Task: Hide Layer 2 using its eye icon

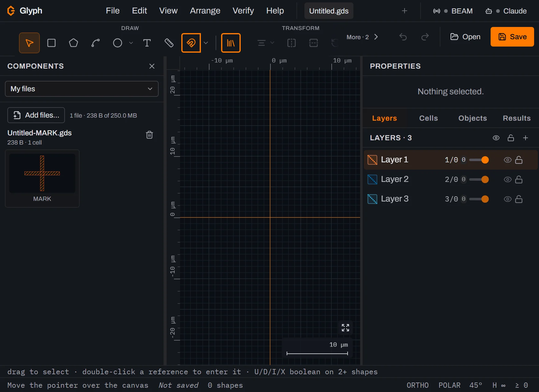Action: tap(507, 179)
